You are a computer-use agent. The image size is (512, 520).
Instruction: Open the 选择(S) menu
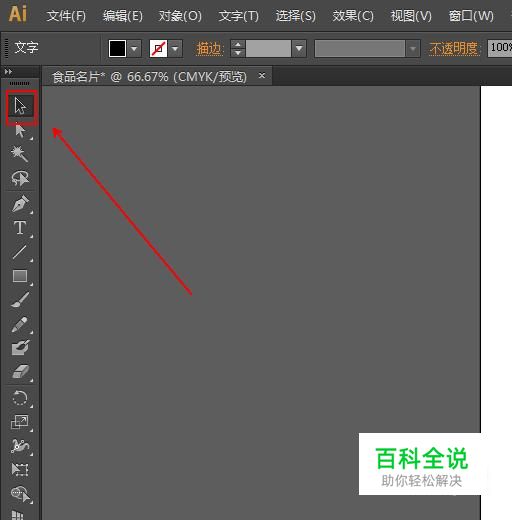point(296,16)
